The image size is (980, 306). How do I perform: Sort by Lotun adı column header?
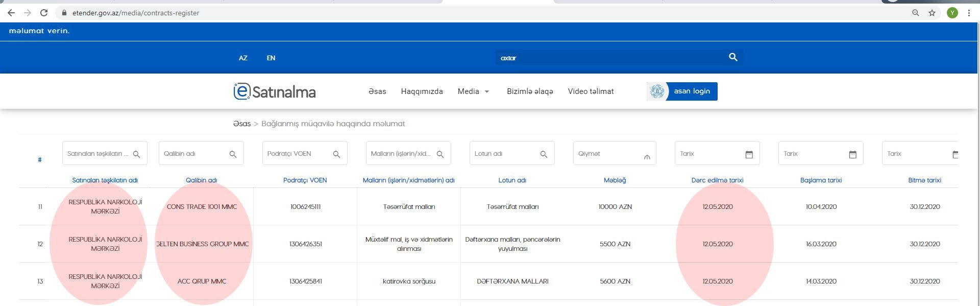coord(512,180)
